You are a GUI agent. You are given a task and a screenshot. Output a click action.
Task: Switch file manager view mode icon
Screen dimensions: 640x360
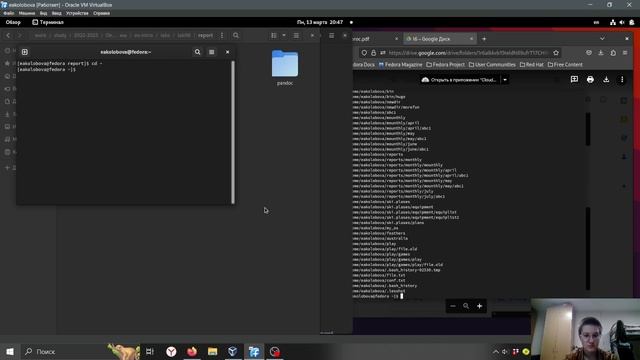click(x=274, y=36)
